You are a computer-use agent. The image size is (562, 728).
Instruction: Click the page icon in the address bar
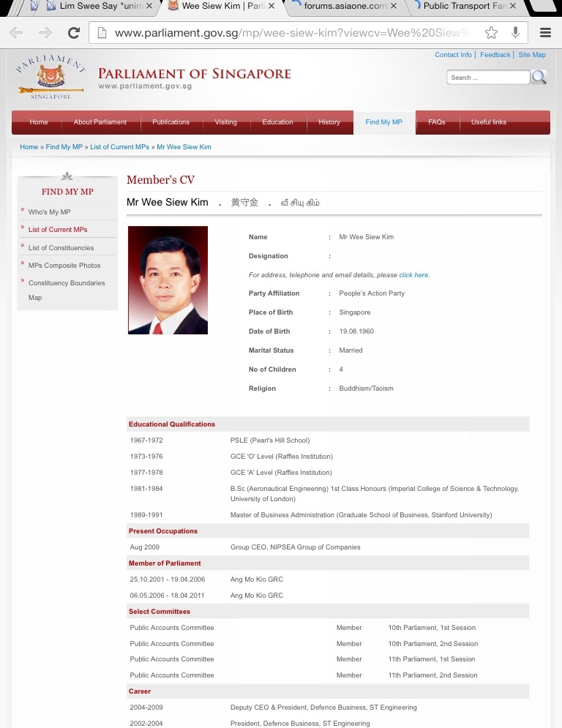click(102, 32)
